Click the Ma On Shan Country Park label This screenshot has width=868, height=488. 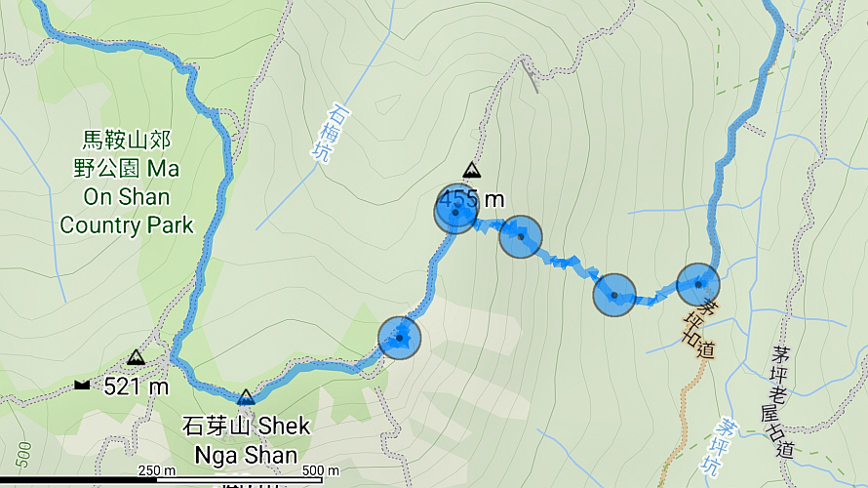click(x=127, y=183)
